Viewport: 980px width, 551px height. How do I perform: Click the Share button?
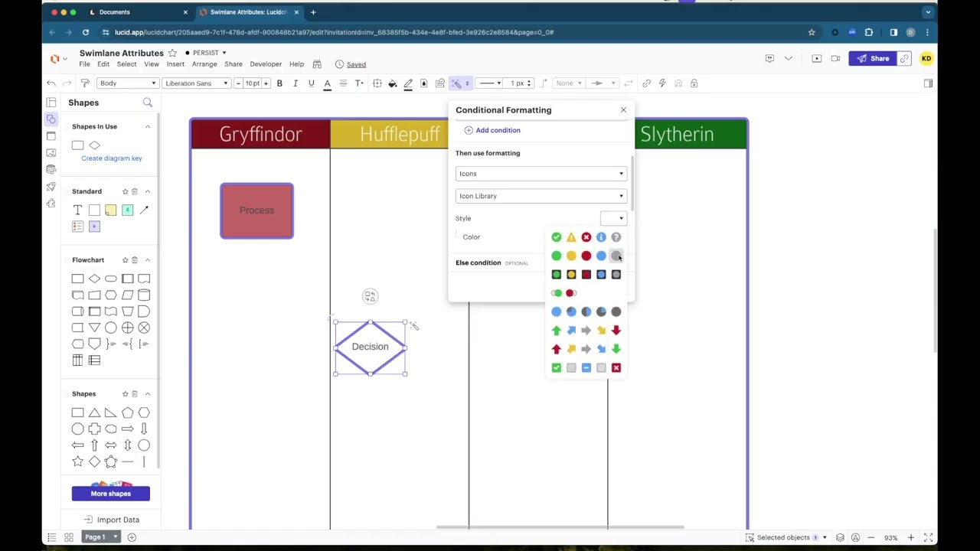click(874, 59)
